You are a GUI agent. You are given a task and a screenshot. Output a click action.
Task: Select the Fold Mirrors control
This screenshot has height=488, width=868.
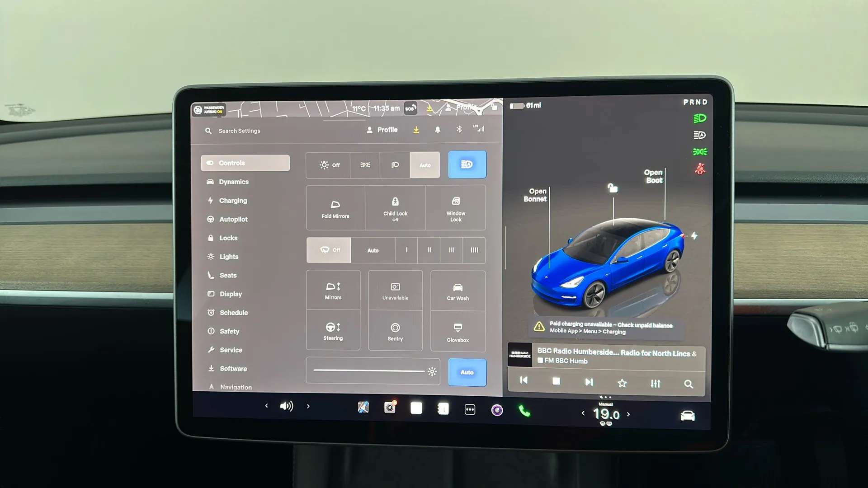[x=335, y=207]
